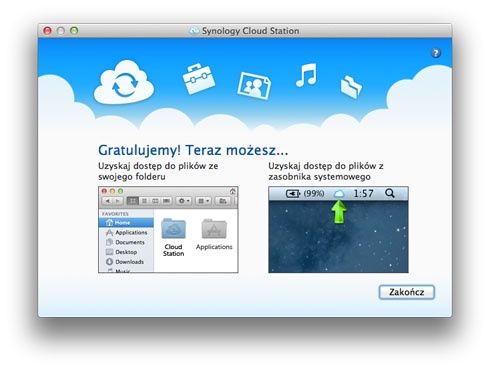
Task: Click the photo icon in banner
Action: coord(254,86)
